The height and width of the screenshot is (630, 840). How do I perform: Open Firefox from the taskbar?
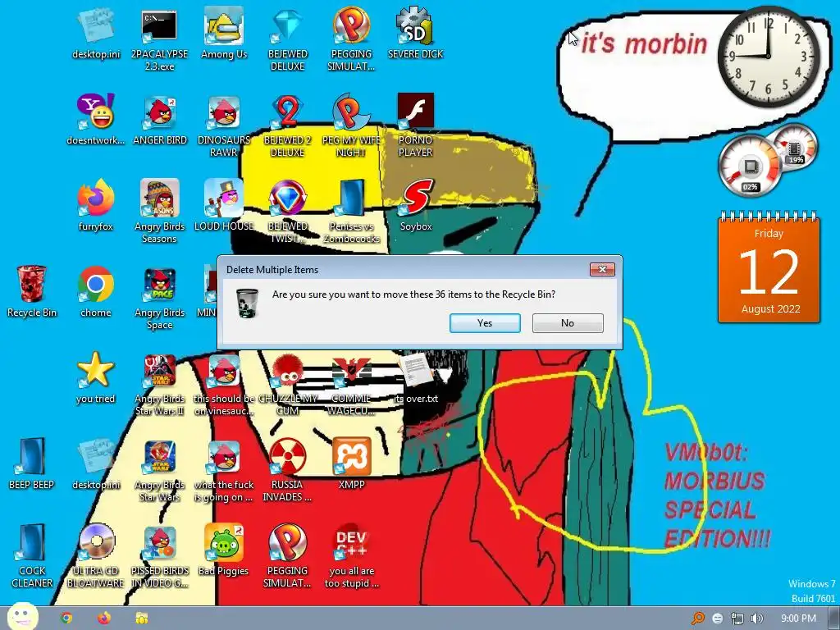click(x=104, y=619)
